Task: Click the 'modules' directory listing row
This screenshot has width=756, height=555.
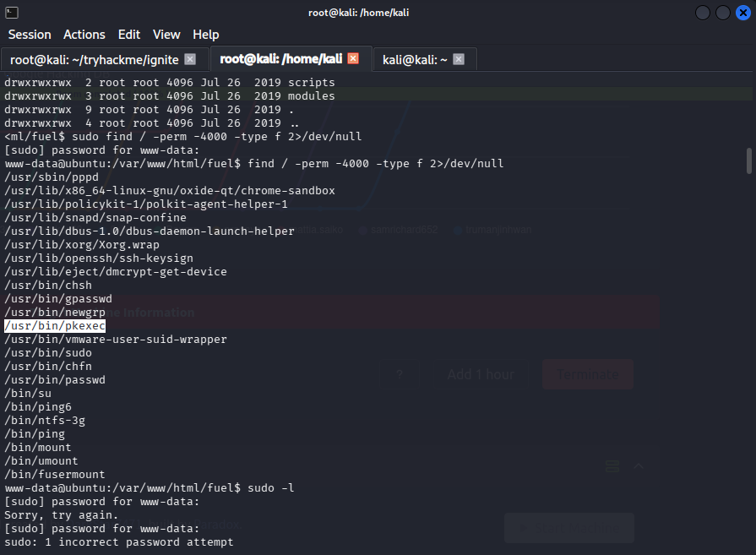Action: pyautogui.click(x=170, y=96)
